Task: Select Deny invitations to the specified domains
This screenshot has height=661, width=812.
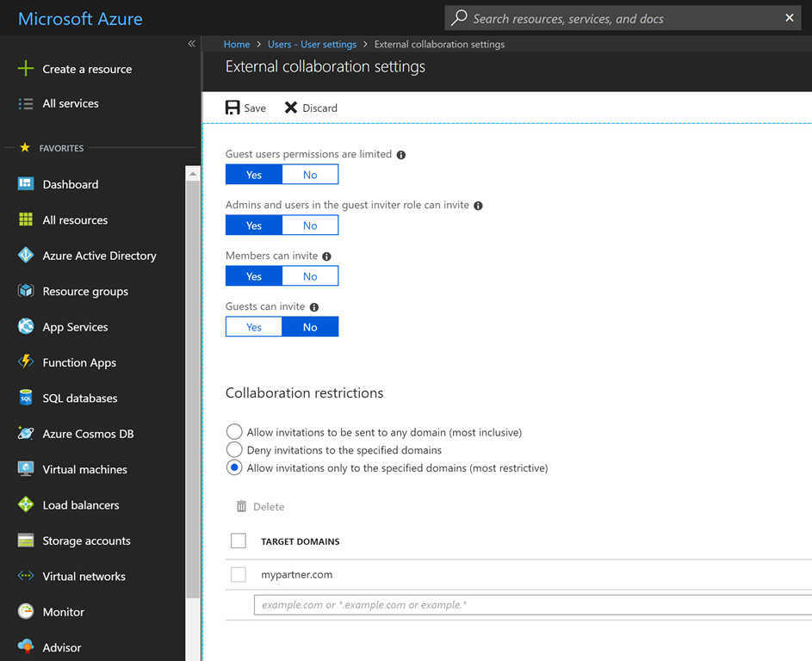Action: tap(234, 450)
